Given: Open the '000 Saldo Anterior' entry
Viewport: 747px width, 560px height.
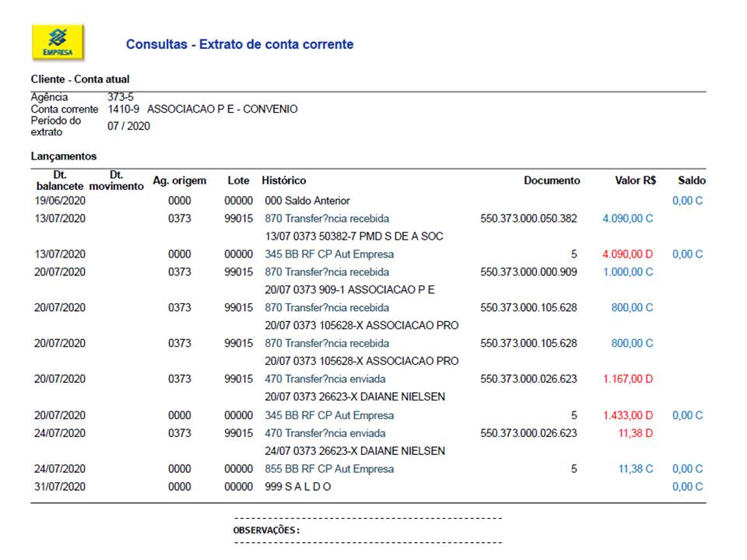Looking at the screenshot, I should click(x=307, y=201).
